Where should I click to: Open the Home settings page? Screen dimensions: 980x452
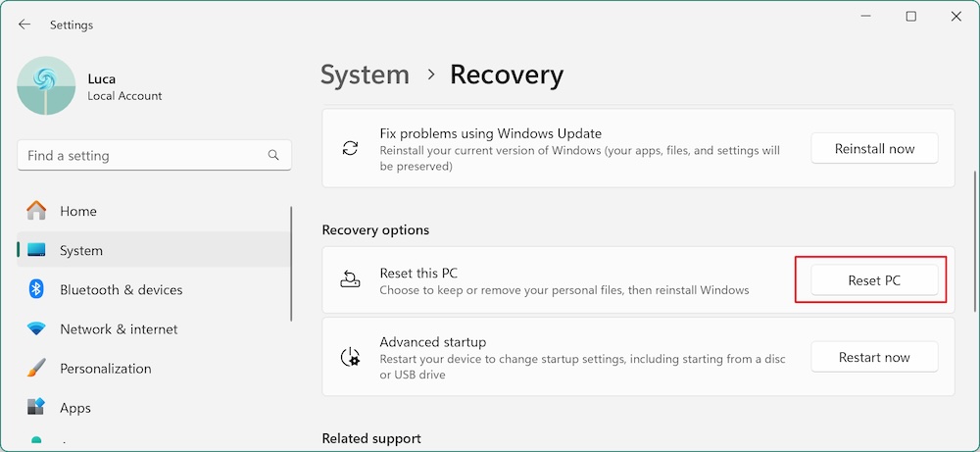pos(153,212)
